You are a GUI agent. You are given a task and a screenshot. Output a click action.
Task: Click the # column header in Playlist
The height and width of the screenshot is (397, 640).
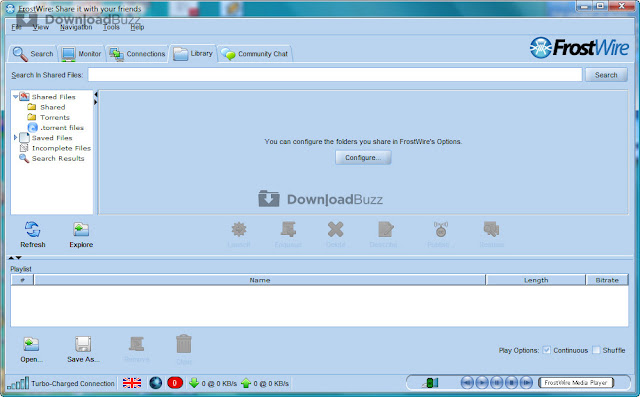coord(22,280)
